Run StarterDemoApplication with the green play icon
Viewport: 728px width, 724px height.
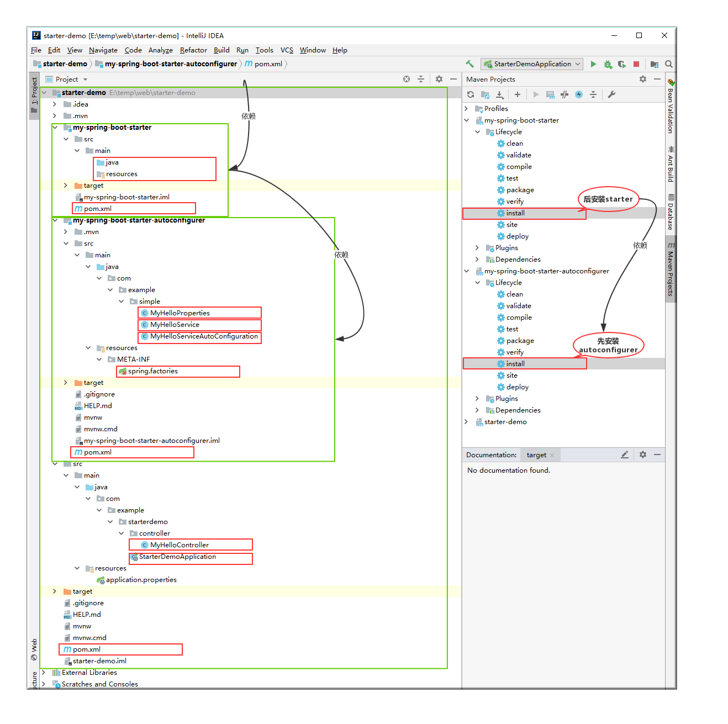(593, 64)
